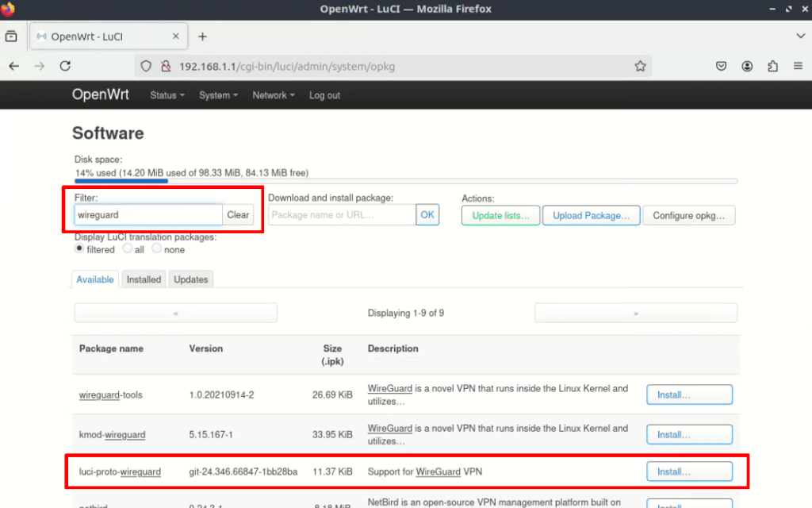Switch to the Installed tab
The image size is (812, 508).
click(144, 279)
